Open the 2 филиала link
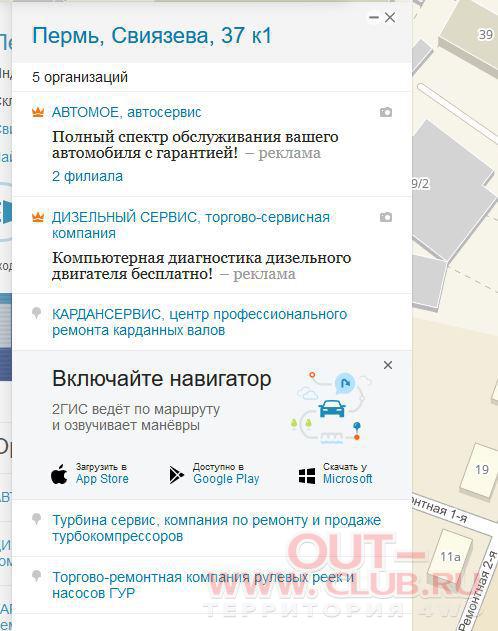The image size is (498, 631). pyautogui.click(x=87, y=176)
